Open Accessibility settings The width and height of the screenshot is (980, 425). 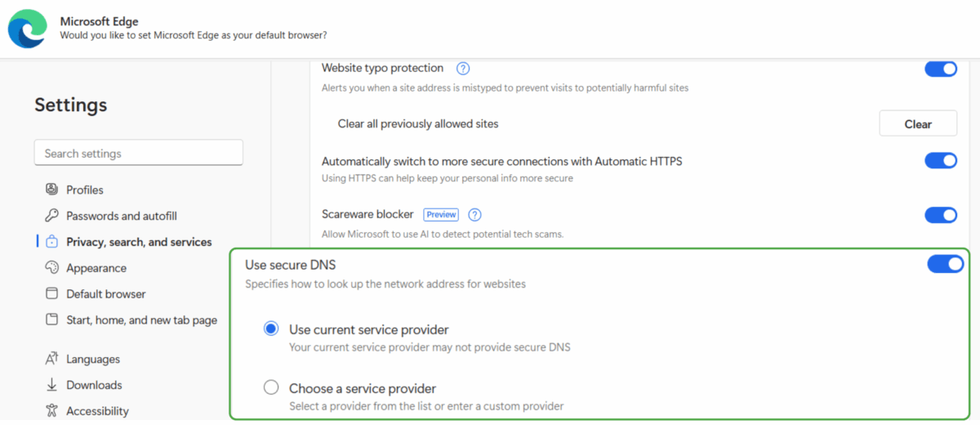[x=97, y=411]
